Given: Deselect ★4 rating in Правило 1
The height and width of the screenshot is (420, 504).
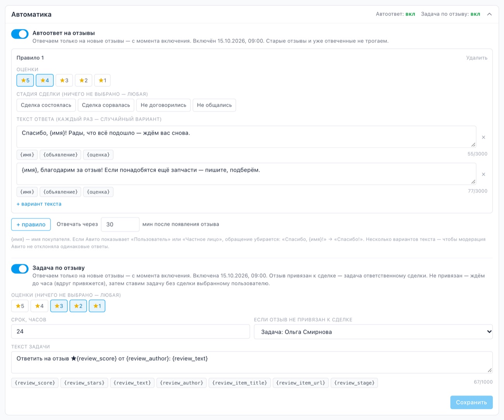Looking at the screenshot, I should point(45,80).
